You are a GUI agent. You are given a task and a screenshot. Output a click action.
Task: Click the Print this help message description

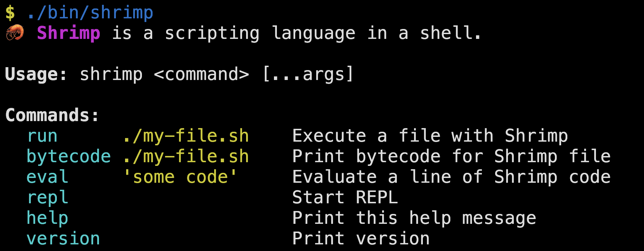pyautogui.click(x=414, y=218)
